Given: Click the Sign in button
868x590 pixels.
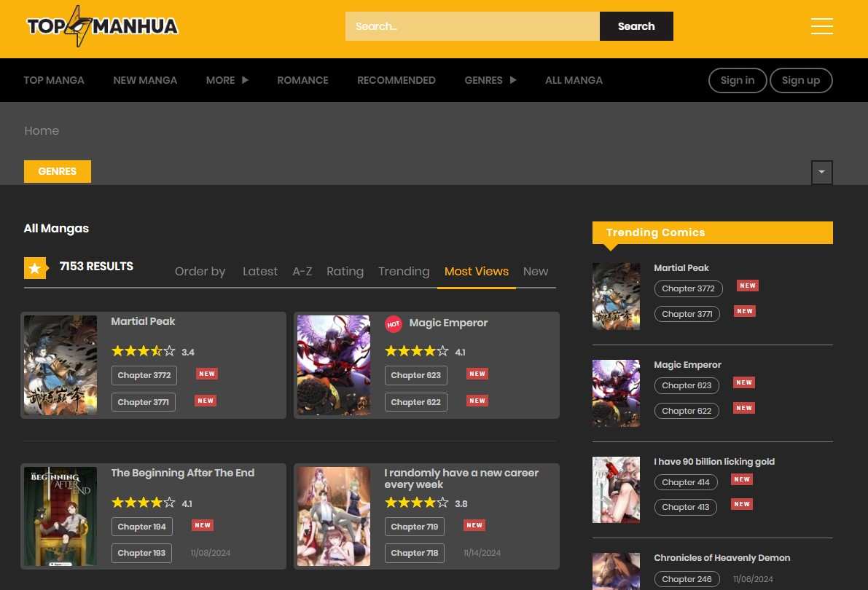Looking at the screenshot, I should (x=738, y=80).
